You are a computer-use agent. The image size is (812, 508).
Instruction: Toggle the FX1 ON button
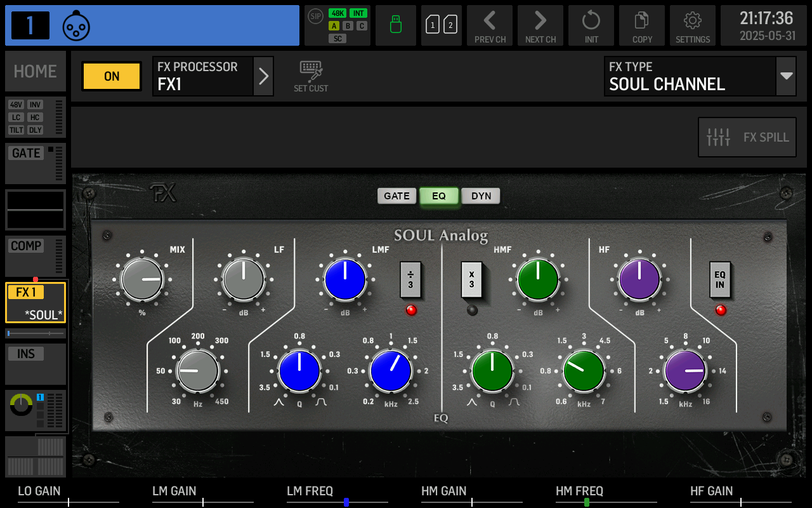111,76
